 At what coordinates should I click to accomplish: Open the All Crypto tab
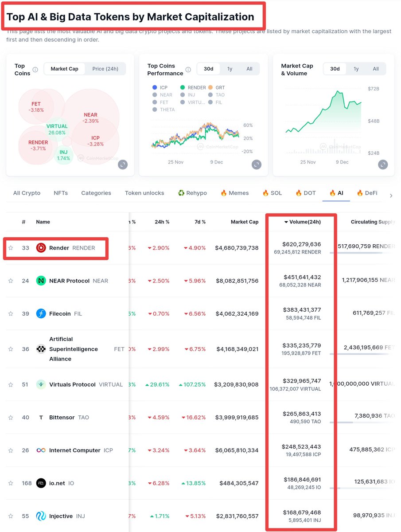27,193
